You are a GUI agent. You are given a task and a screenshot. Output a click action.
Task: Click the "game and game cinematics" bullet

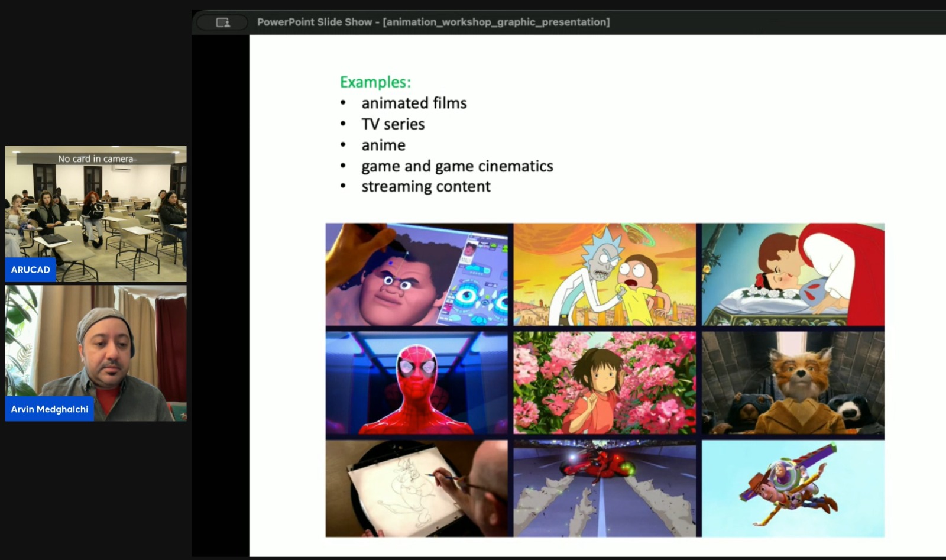[457, 166]
